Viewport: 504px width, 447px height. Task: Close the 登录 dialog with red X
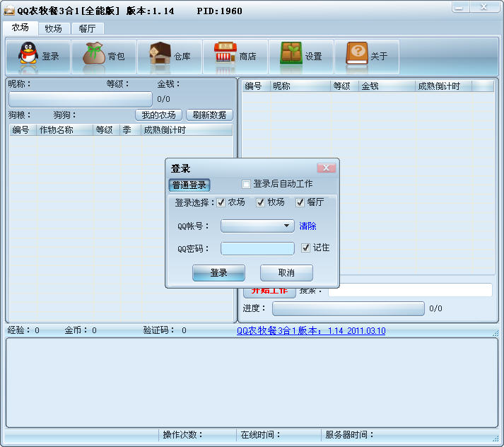(x=327, y=168)
